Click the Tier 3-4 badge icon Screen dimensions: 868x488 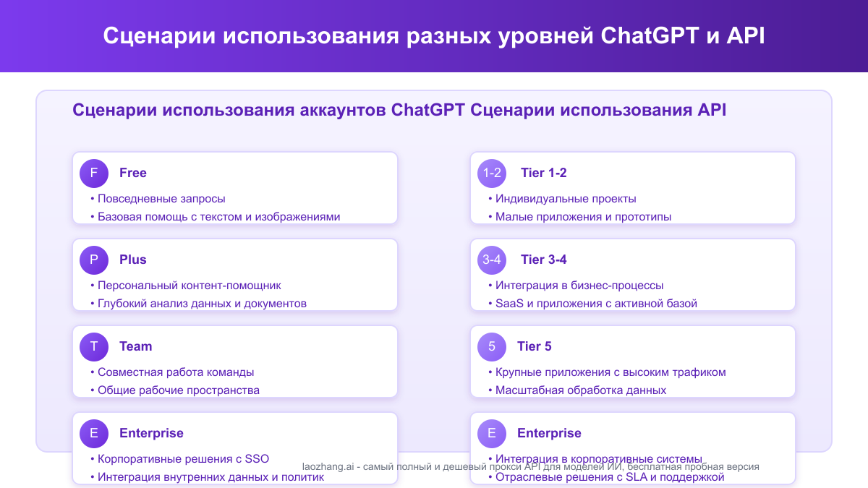(x=492, y=260)
